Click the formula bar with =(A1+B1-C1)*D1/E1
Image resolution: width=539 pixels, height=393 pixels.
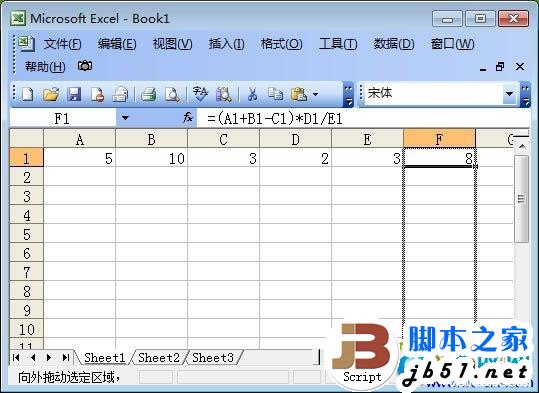tap(363, 118)
